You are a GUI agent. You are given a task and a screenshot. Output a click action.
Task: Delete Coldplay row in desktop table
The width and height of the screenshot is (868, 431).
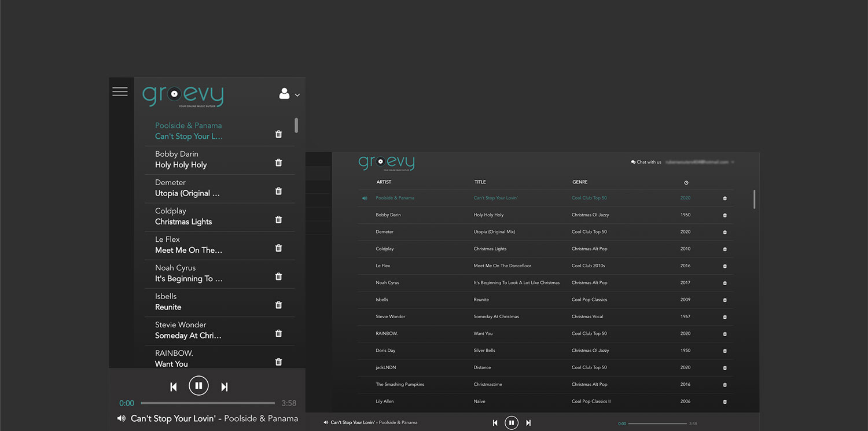[x=725, y=249]
